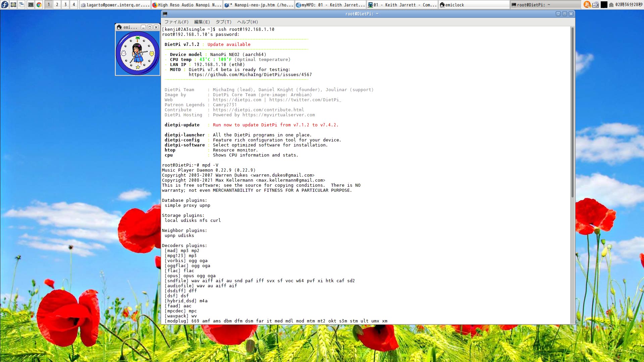Open the terminal window menu icon
Image resolution: width=644 pixels, height=362 pixels.
point(165,14)
